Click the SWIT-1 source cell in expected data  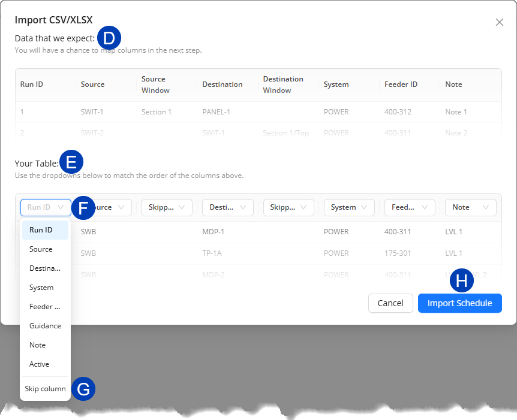click(92, 112)
